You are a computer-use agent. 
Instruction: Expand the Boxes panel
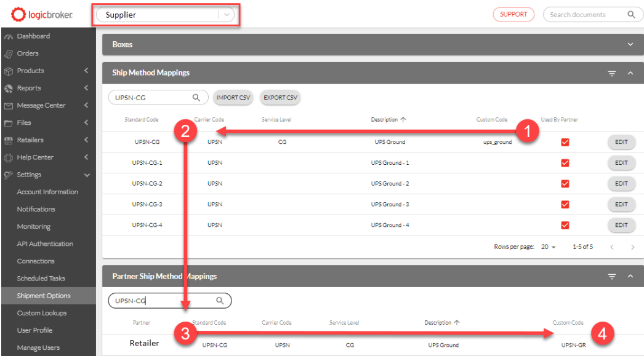click(630, 45)
